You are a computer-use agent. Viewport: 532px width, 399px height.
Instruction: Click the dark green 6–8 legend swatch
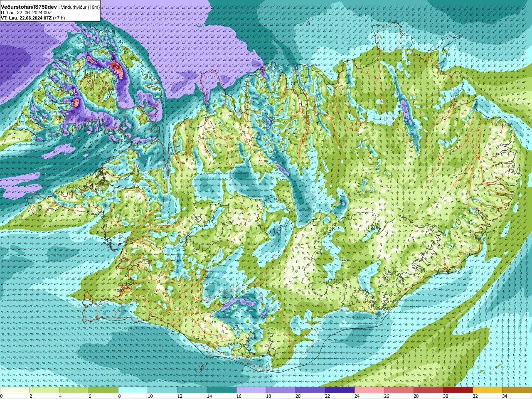103,390
